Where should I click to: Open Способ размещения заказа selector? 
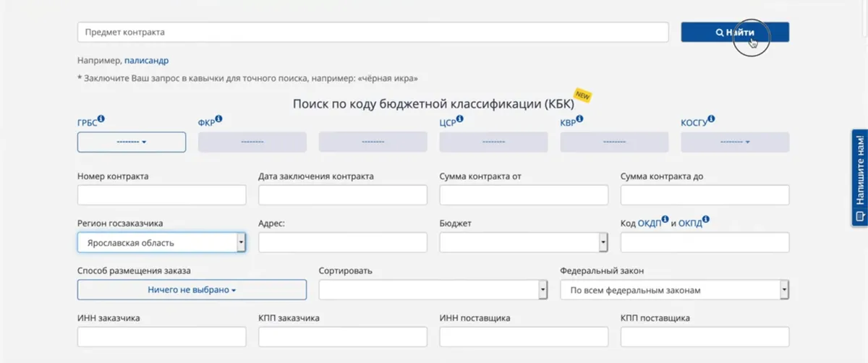[192, 290]
